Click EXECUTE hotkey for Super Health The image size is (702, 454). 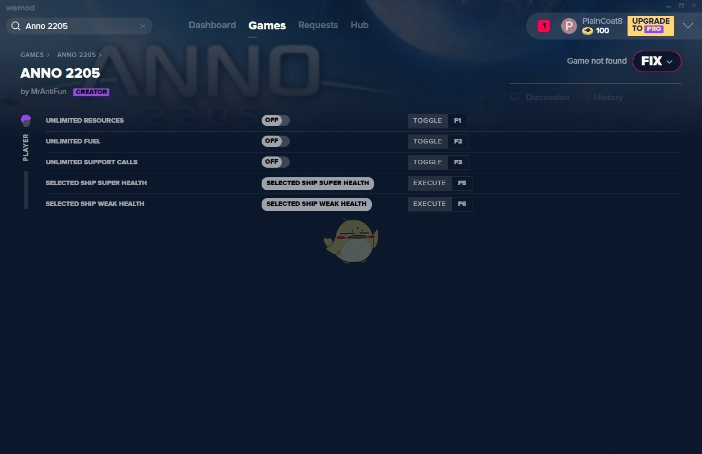click(x=429, y=183)
